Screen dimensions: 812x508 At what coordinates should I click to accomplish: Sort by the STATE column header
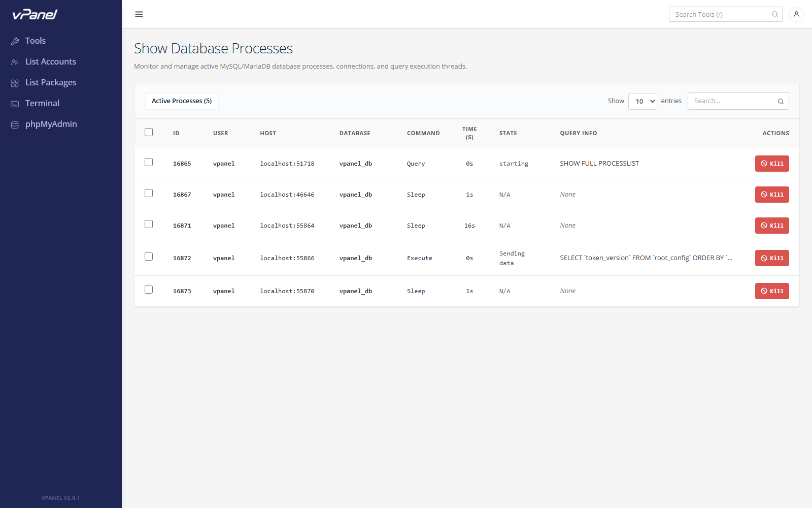[x=508, y=133]
